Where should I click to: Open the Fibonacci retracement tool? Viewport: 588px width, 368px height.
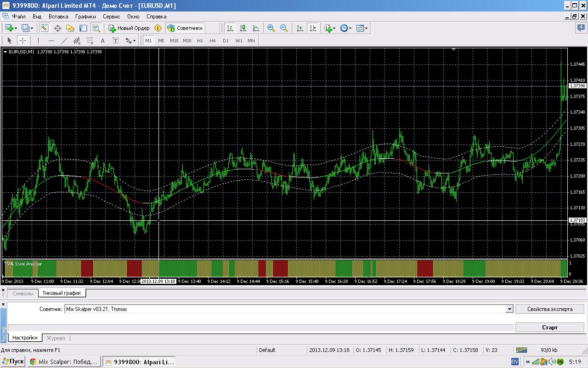90,40
